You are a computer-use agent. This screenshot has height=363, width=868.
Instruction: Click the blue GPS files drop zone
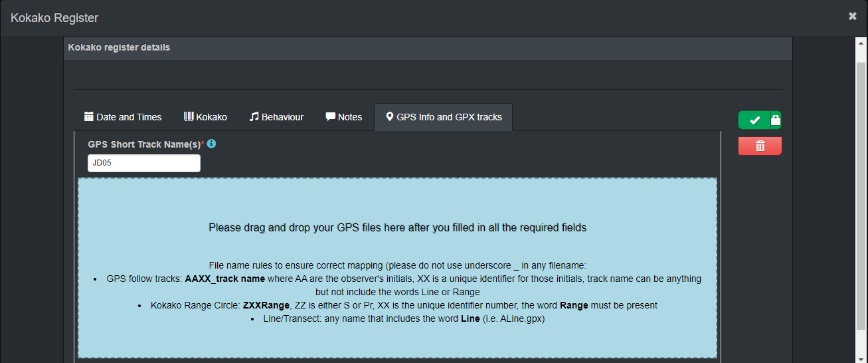[x=397, y=268]
